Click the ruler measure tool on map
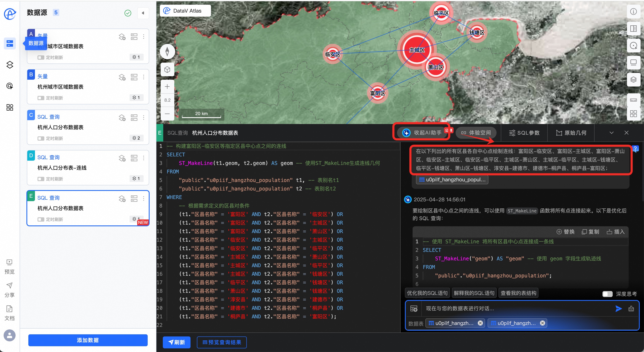644x352 pixels. click(633, 100)
